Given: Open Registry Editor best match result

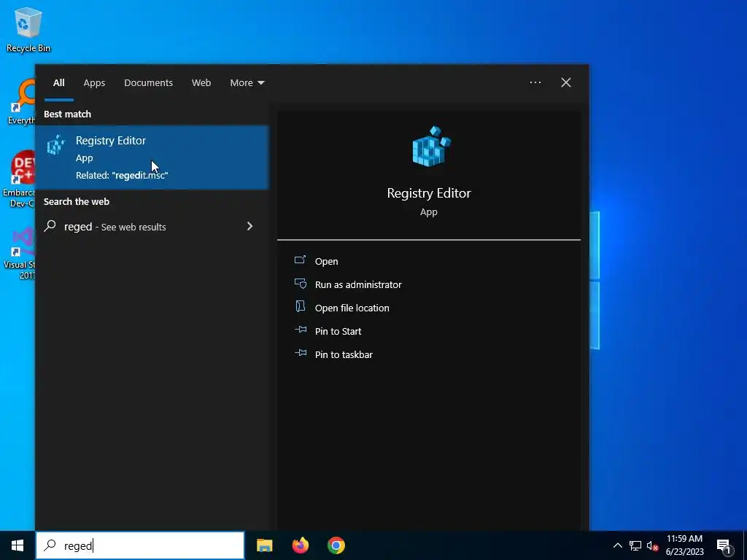Looking at the screenshot, I should [152, 157].
